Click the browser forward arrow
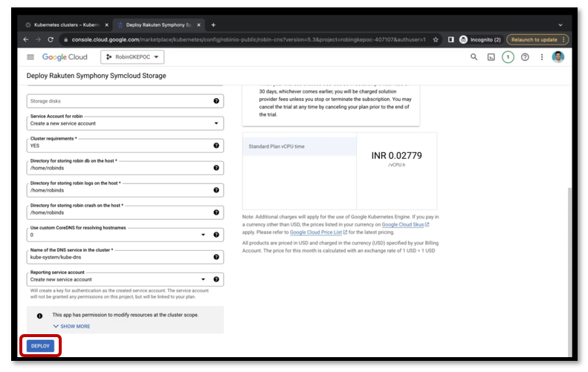 tap(38, 39)
